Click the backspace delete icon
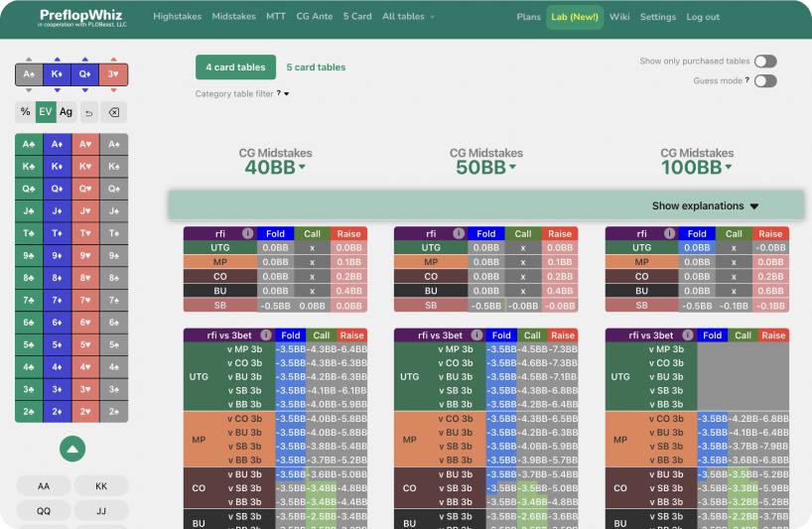 (x=114, y=112)
